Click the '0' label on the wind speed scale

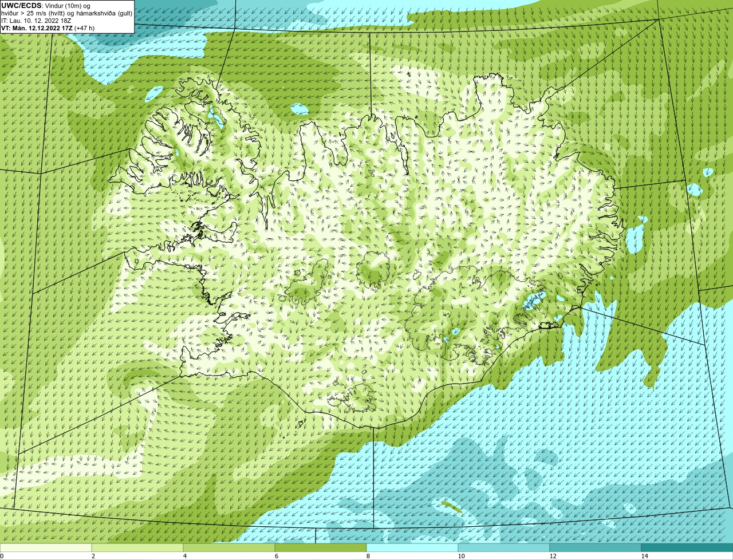click(x=2, y=556)
